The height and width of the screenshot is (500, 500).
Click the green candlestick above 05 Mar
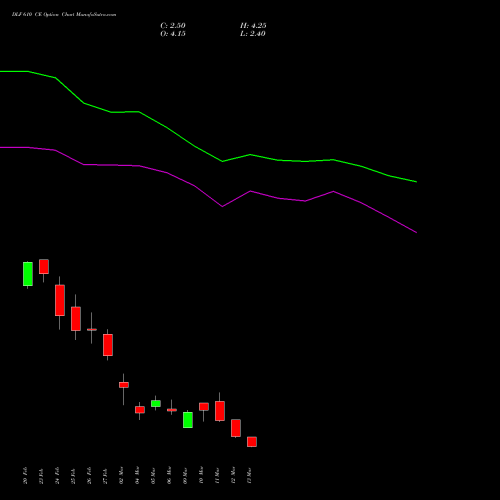pyautogui.click(x=156, y=403)
